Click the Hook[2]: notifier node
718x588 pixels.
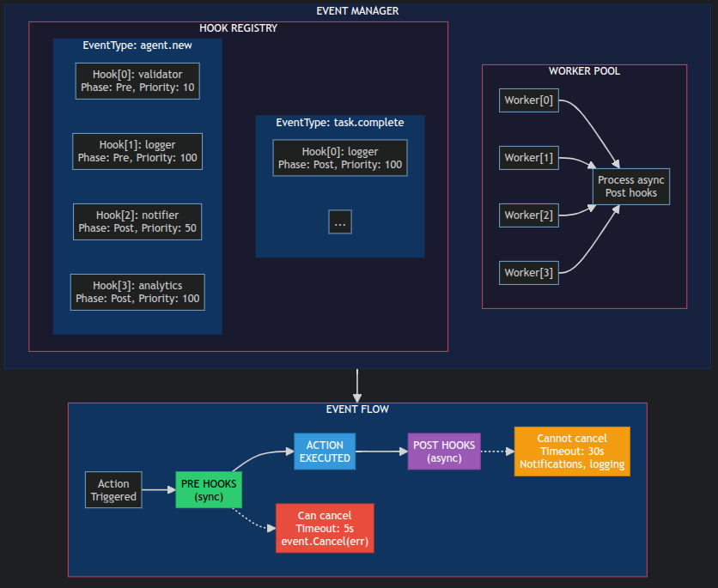coord(137,221)
